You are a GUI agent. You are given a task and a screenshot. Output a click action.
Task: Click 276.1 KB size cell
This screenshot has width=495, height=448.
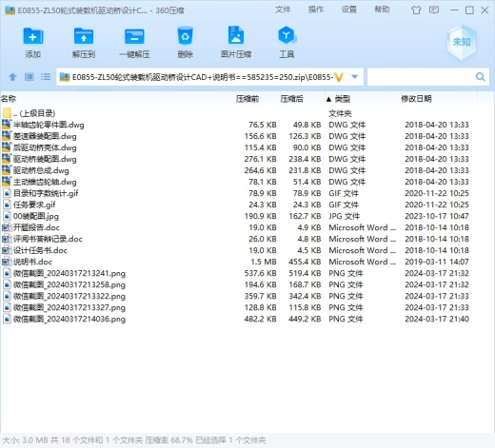click(260, 159)
